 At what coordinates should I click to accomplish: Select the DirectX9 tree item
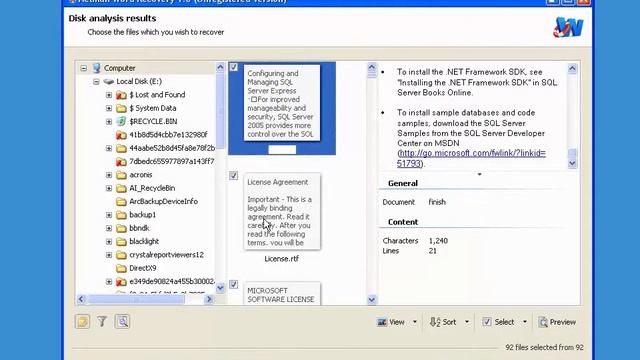click(x=142, y=268)
